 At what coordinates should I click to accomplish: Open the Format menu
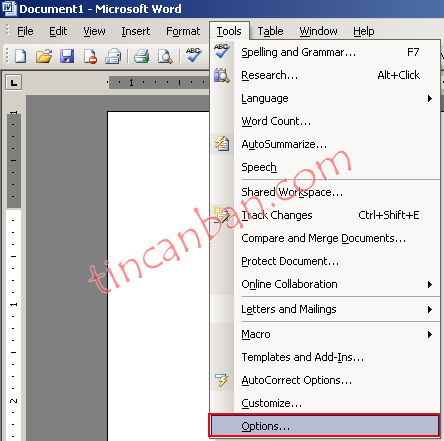coord(183,31)
